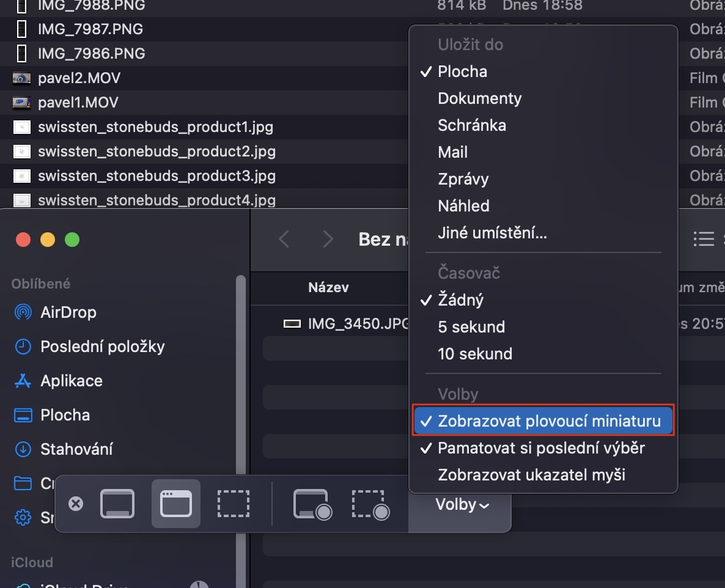The width and height of the screenshot is (725, 588).
Task: Open Aplikace folder in sidebar
Action: point(71,381)
